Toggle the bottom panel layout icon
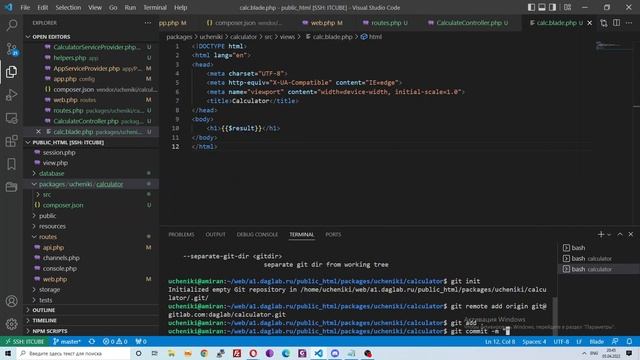Screen dimensions: 640x360 point(542,7)
